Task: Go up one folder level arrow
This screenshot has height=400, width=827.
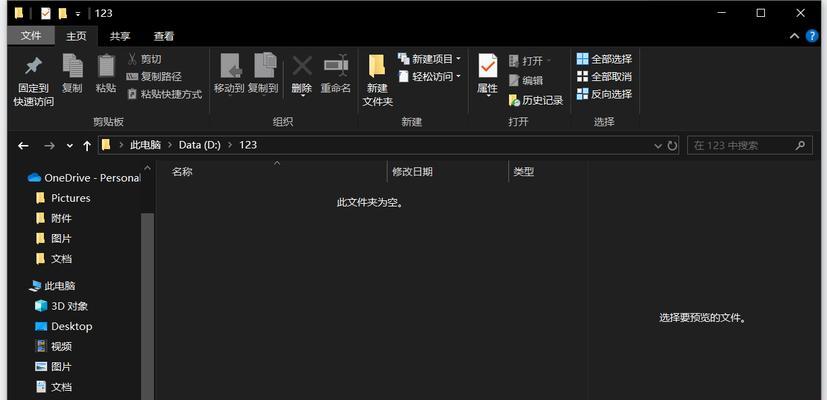Action: tap(87, 146)
